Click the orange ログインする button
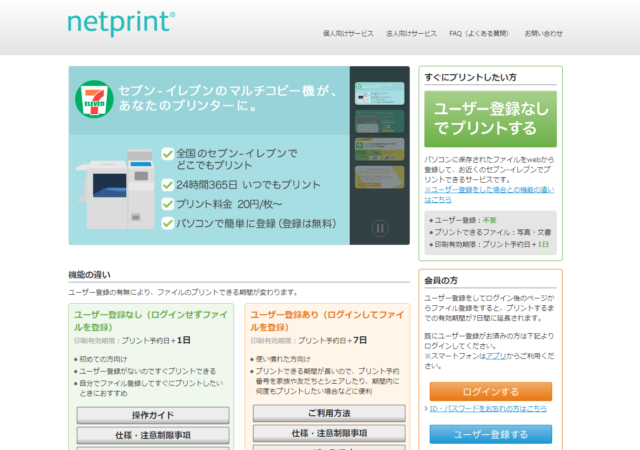The image size is (640, 450). click(x=490, y=391)
